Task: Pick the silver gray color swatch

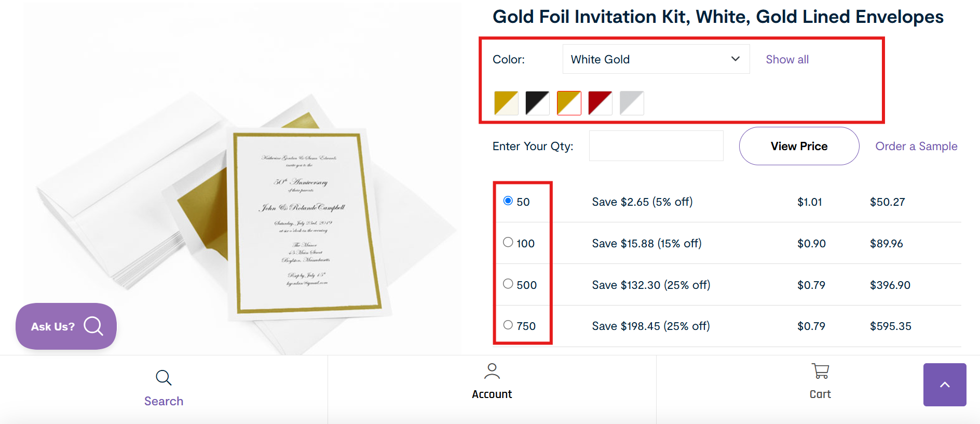Action: [632, 103]
